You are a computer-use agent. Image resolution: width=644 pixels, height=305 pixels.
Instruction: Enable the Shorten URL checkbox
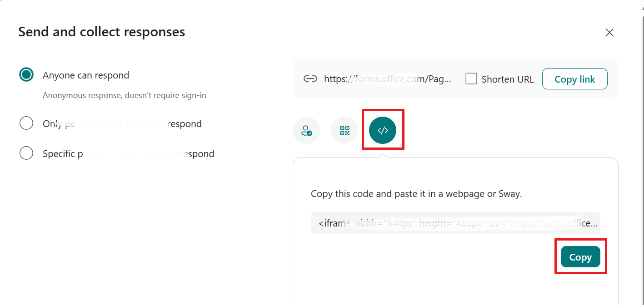471,79
